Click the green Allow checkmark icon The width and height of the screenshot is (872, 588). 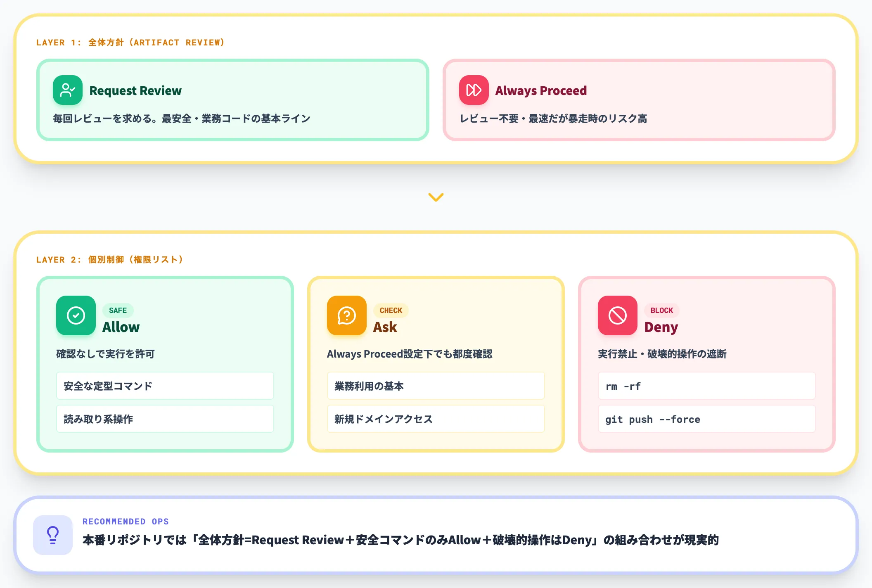coord(76,315)
